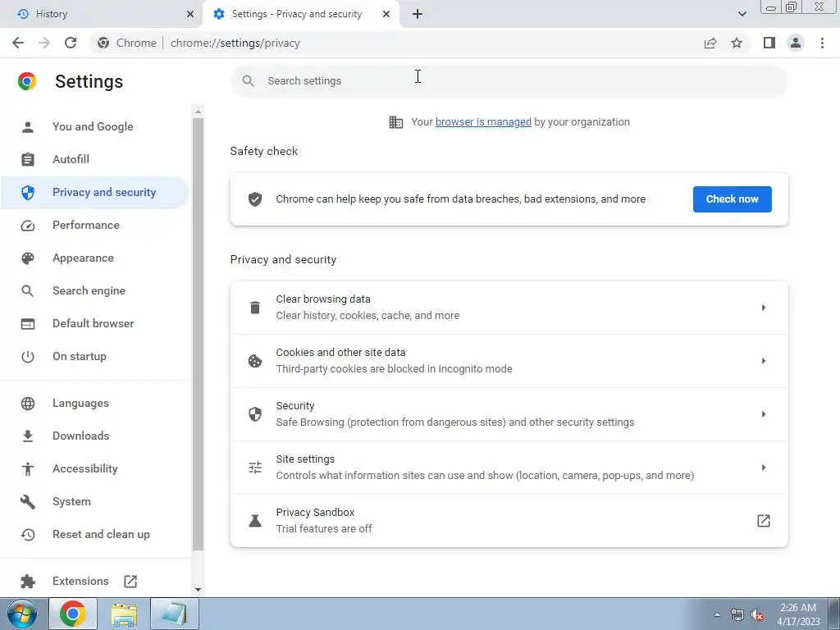Screen dimensions: 840x630
Task: Close the History tab
Action: point(190,14)
